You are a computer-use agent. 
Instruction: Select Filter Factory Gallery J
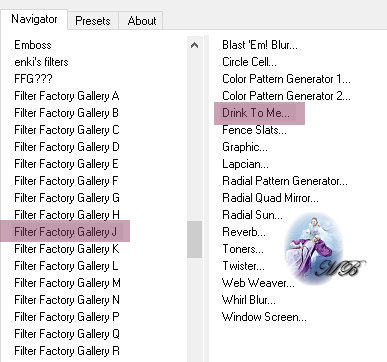click(x=65, y=231)
